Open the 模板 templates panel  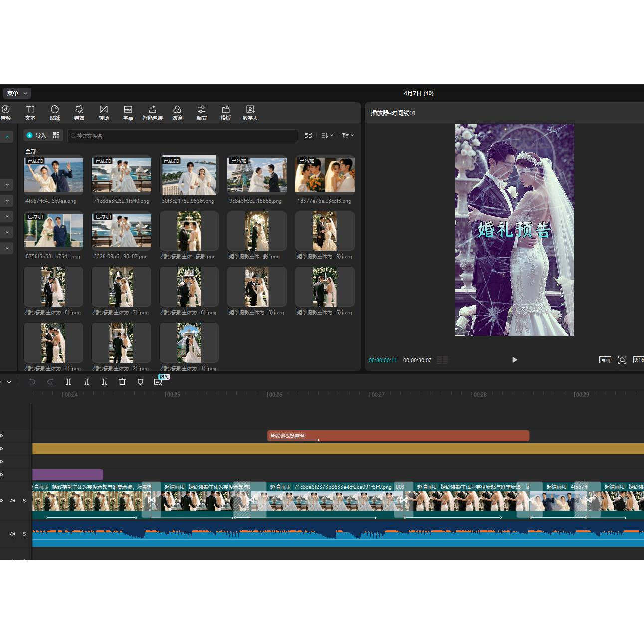click(x=226, y=113)
